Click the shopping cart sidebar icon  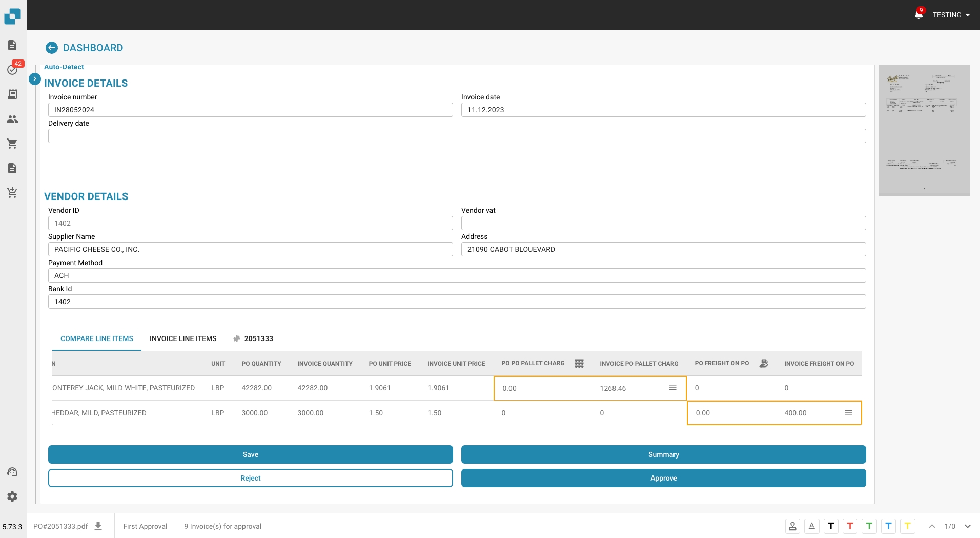pyautogui.click(x=12, y=144)
